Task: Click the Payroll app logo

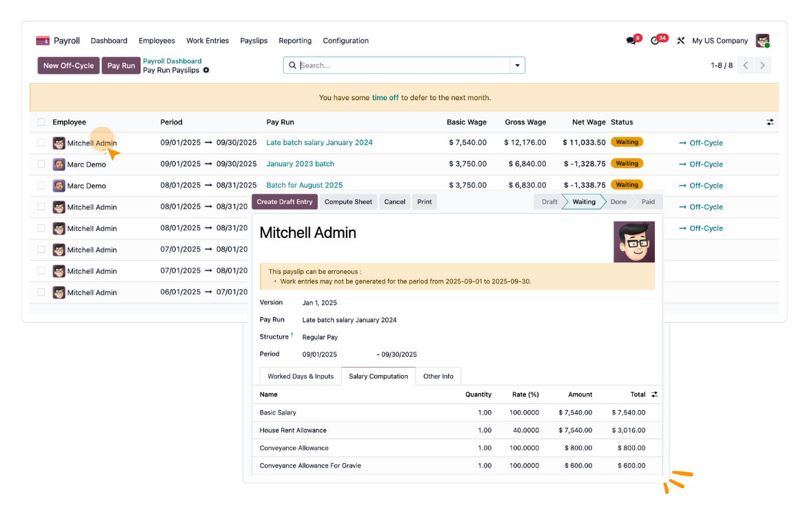Action: (x=42, y=40)
